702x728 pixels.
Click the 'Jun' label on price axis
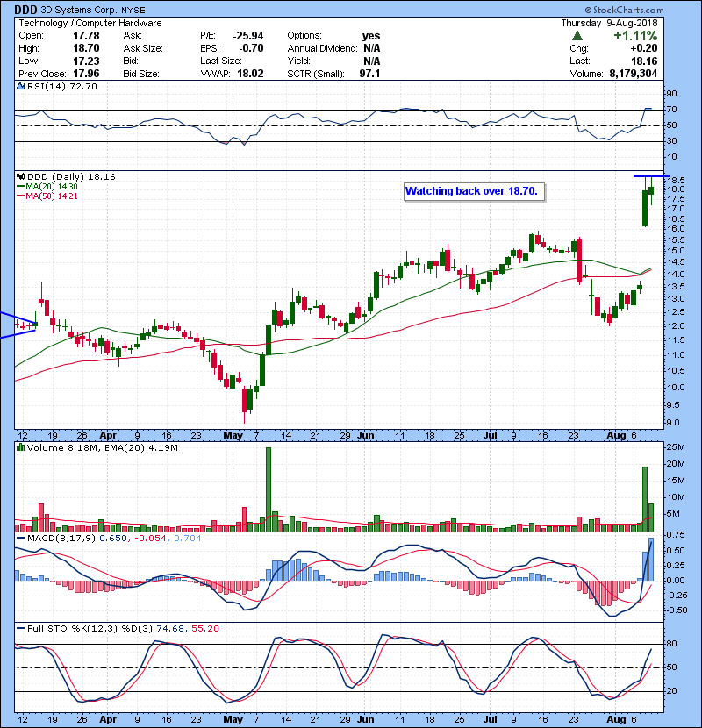pyautogui.click(x=366, y=436)
